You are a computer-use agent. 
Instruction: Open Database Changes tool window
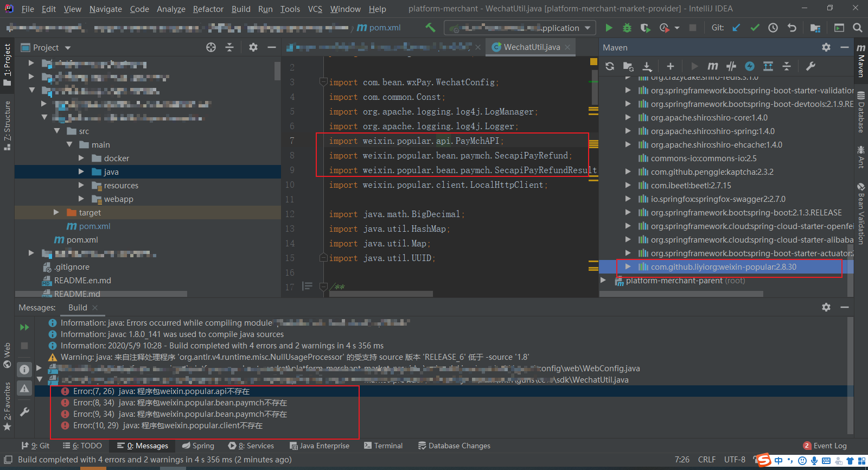[x=454, y=446]
